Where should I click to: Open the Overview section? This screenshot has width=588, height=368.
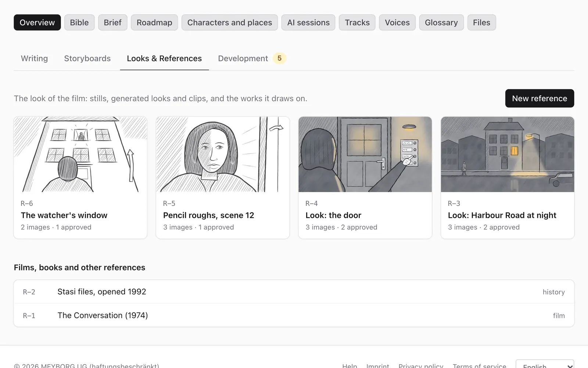pos(37,22)
